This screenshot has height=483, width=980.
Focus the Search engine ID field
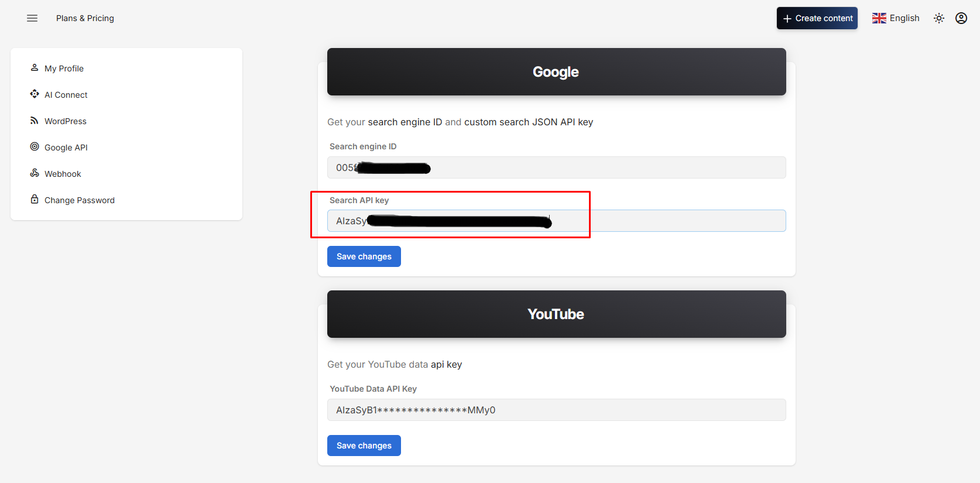coord(557,167)
